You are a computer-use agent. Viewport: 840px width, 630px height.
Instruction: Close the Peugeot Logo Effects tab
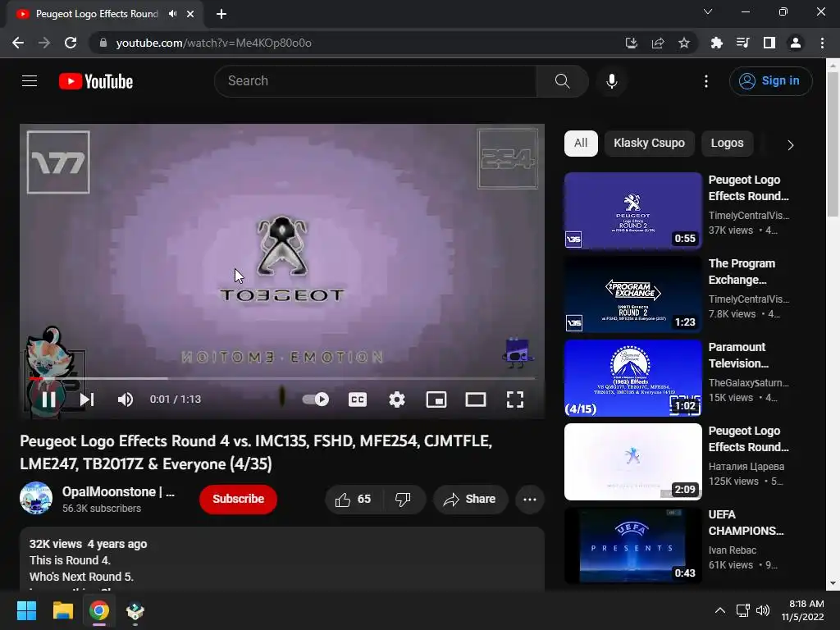click(190, 14)
